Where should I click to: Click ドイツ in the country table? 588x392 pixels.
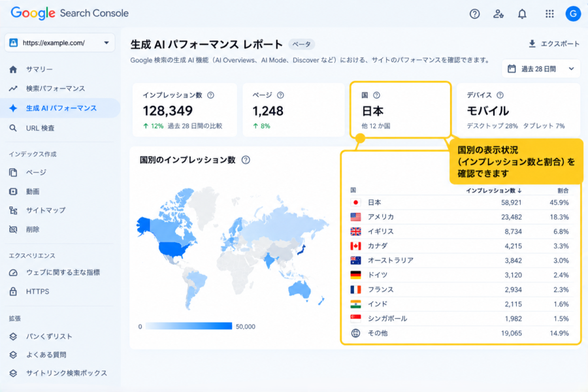tap(378, 275)
